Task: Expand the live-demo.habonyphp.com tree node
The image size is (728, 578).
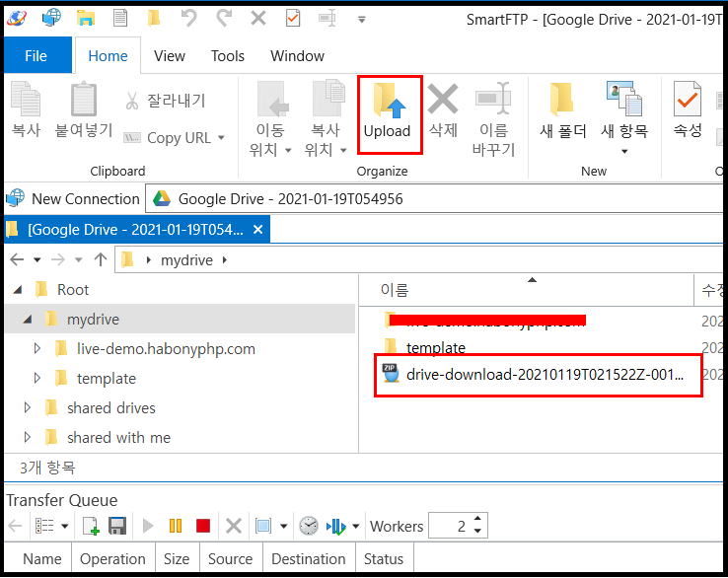Action: 37,348
